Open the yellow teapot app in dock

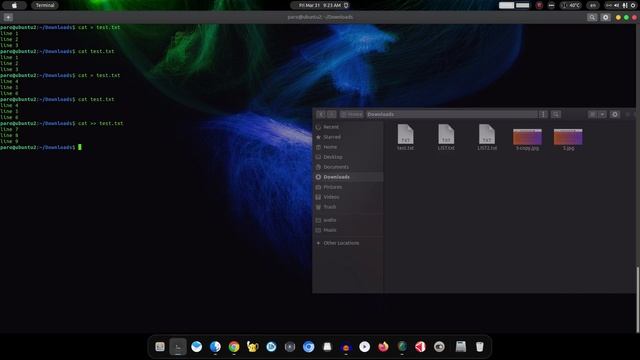pos(253,347)
